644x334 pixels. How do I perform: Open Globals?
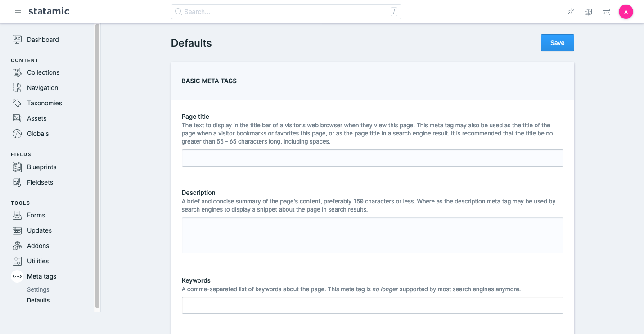click(x=38, y=134)
